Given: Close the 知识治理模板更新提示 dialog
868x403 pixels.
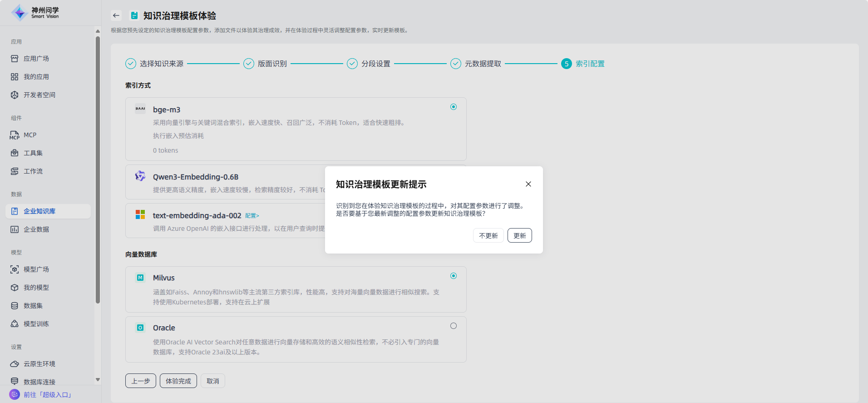Looking at the screenshot, I should coord(528,184).
